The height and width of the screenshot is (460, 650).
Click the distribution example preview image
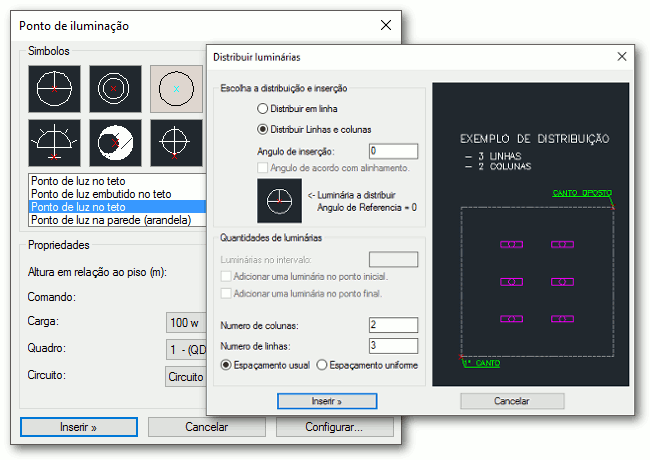(x=531, y=235)
